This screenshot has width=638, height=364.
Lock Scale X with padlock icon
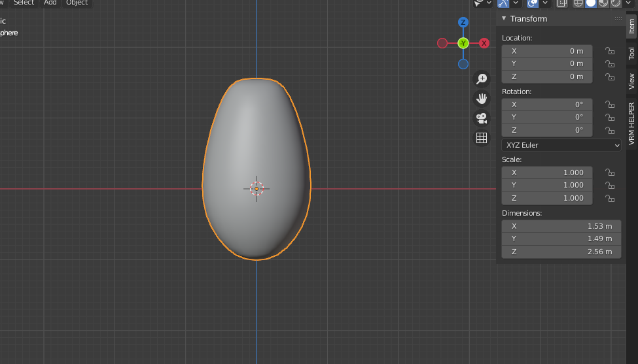click(x=609, y=173)
